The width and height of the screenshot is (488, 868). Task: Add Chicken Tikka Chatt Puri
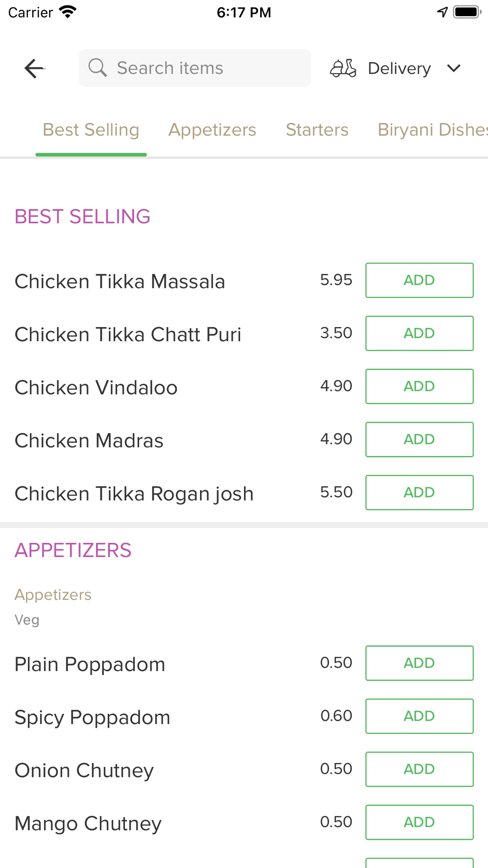point(419,333)
